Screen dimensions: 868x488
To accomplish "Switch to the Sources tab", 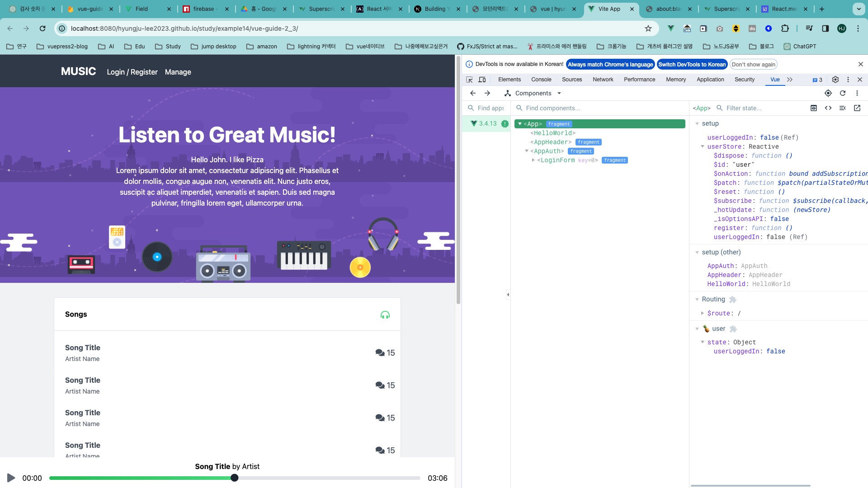I will pos(572,80).
